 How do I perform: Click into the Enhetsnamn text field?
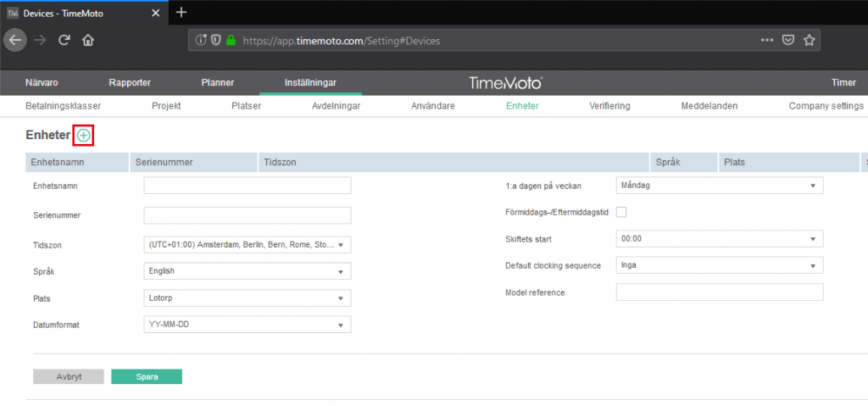coord(247,186)
